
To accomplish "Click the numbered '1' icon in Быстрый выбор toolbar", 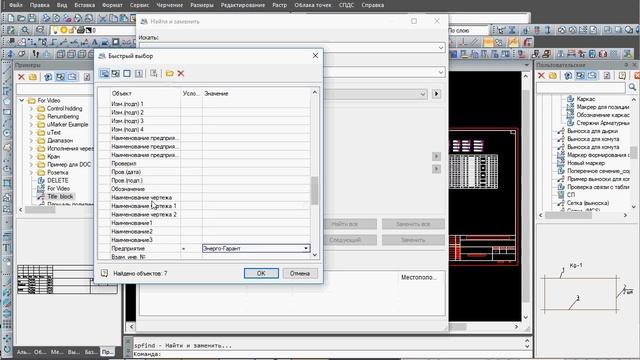I will coord(139,73).
